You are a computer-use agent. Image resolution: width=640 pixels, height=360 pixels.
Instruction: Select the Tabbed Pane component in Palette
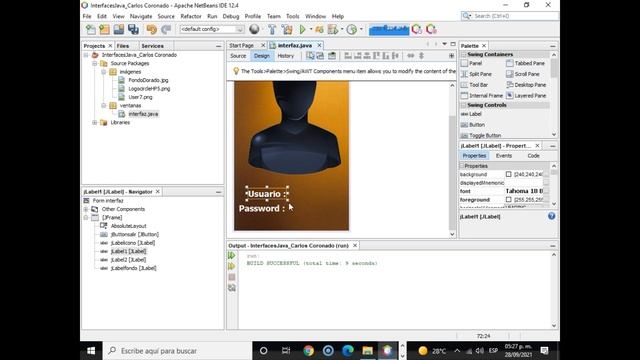(x=526, y=63)
